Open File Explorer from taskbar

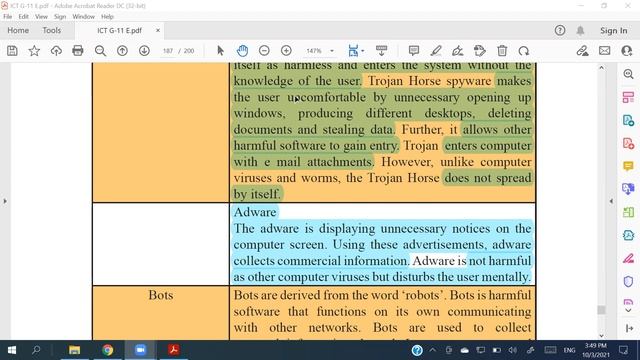(74, 350)
